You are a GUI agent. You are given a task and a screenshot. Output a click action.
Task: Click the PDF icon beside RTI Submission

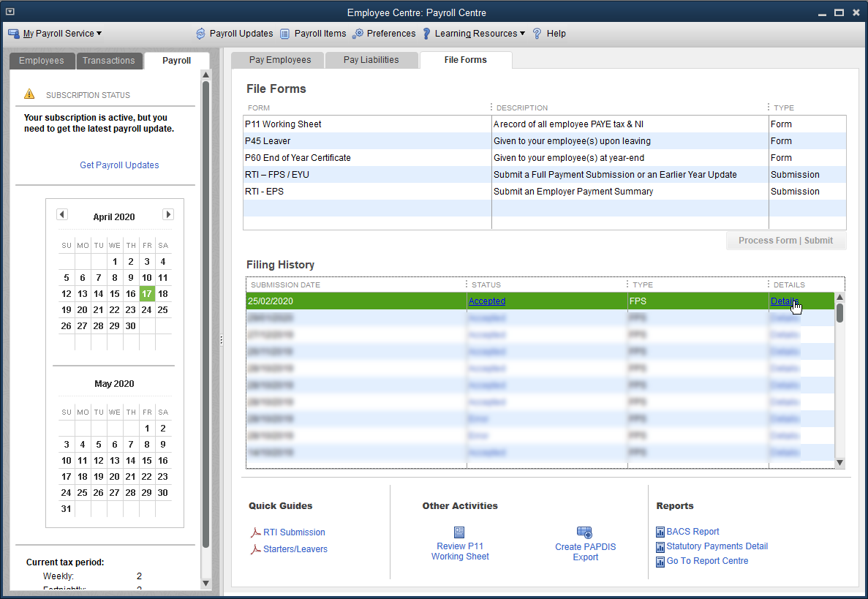pyautogui.click(x=255, y=532)
